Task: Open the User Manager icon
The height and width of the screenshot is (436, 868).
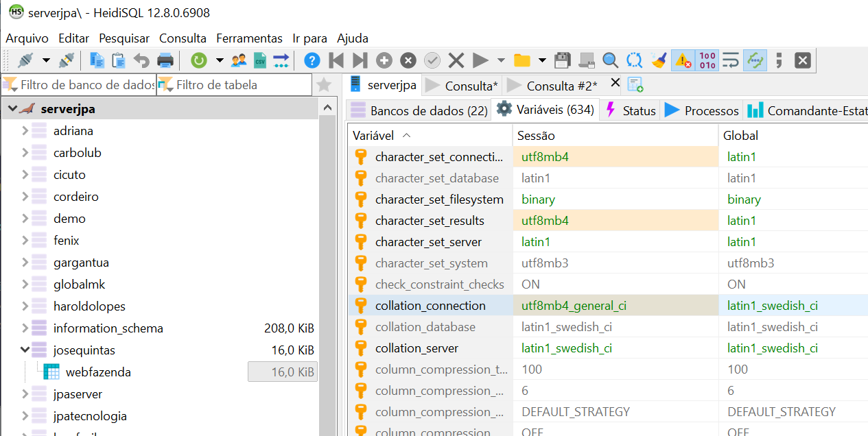Action: 239,60
